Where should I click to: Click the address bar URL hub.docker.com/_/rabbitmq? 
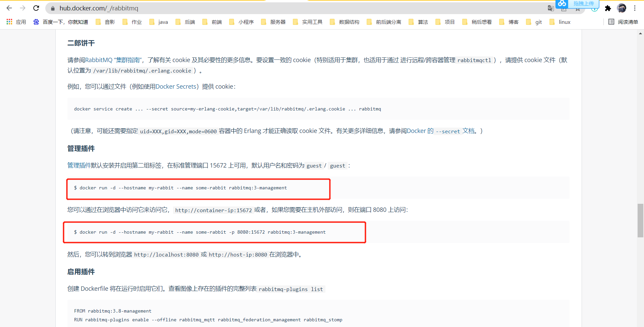point(99,8)
